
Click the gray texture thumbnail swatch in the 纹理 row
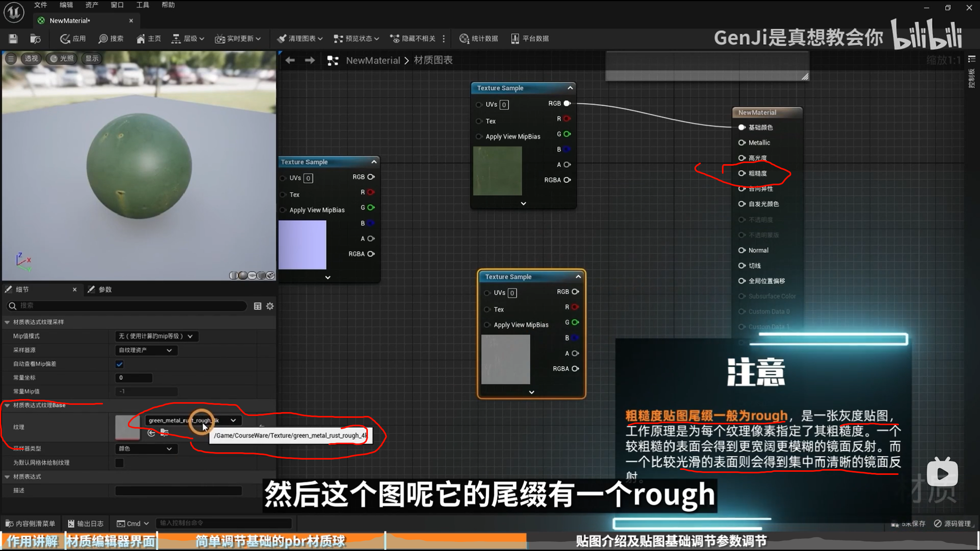coord(127,427)
